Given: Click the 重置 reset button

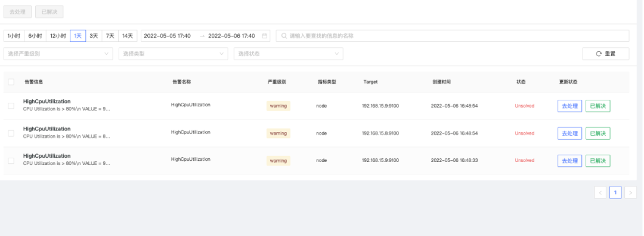Looking at the screenshot, I should [606, 54].
